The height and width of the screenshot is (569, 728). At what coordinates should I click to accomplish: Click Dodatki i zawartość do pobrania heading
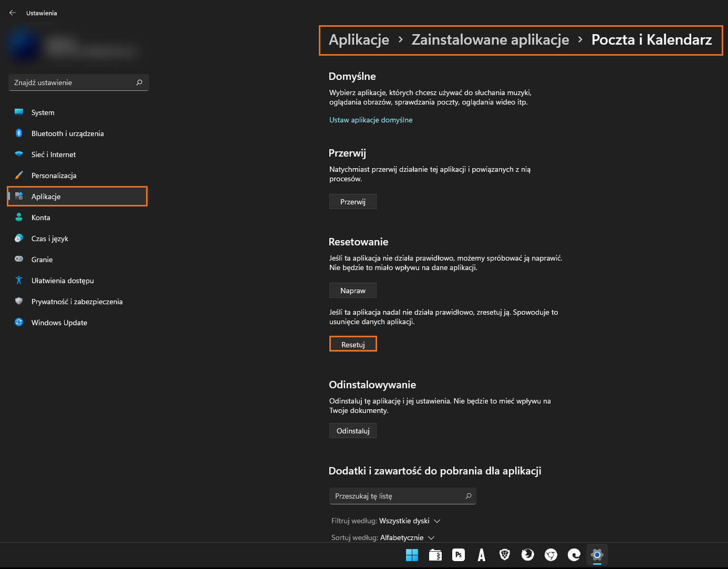tap(435, 471)
